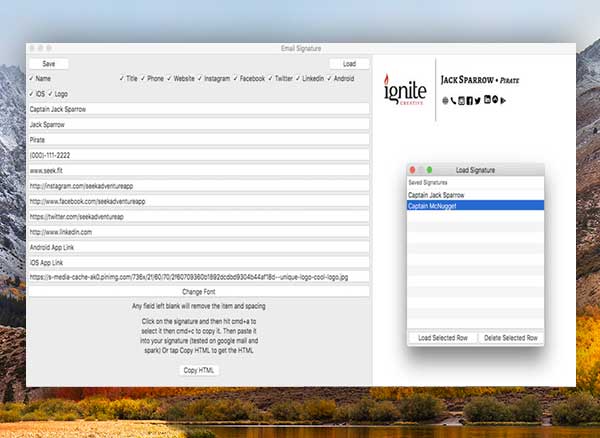Click the Android App Link field

coord(199,247)
